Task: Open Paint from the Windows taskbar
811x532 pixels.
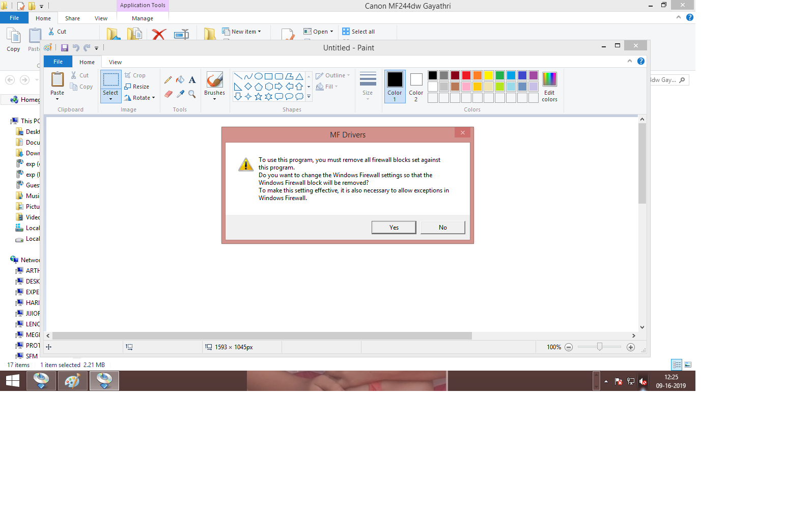Action: [72, 381]
